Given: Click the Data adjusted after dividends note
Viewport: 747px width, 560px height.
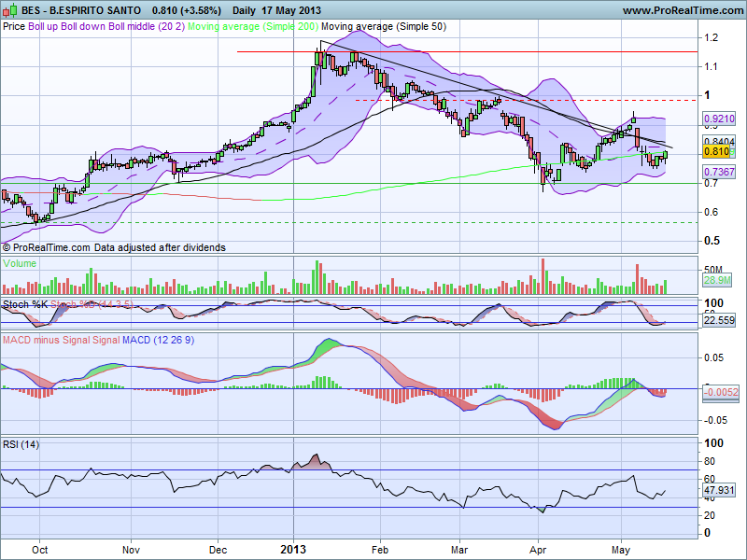Looking at the screenshot, I should tap(160, 247).
